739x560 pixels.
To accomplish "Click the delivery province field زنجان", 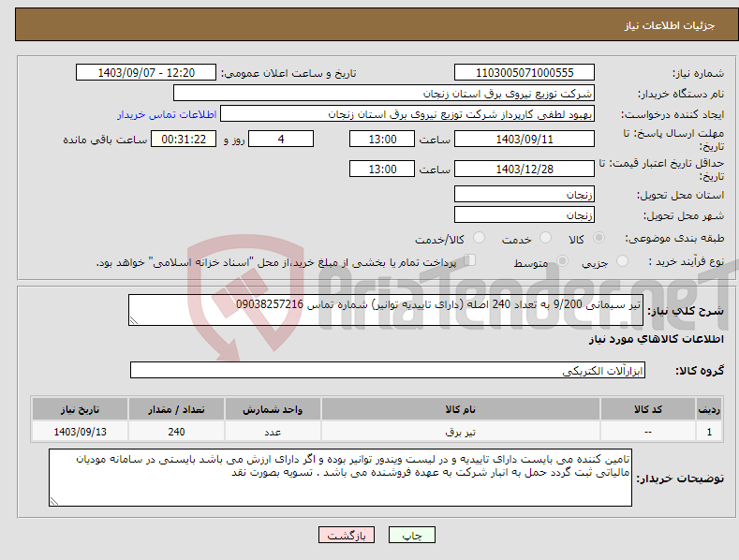I will (525, 194).
